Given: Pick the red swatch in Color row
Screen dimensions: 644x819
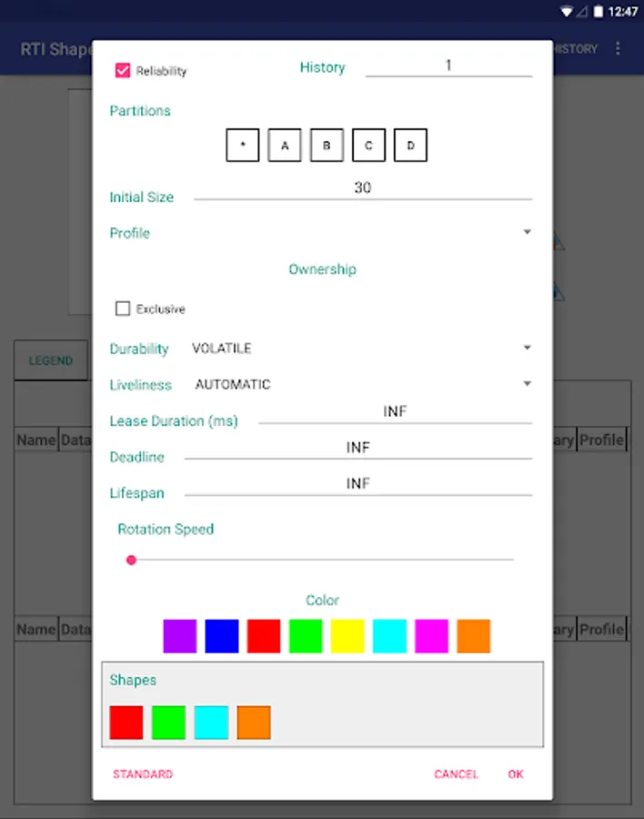Looking at the screenshot, I should (264, 636).
